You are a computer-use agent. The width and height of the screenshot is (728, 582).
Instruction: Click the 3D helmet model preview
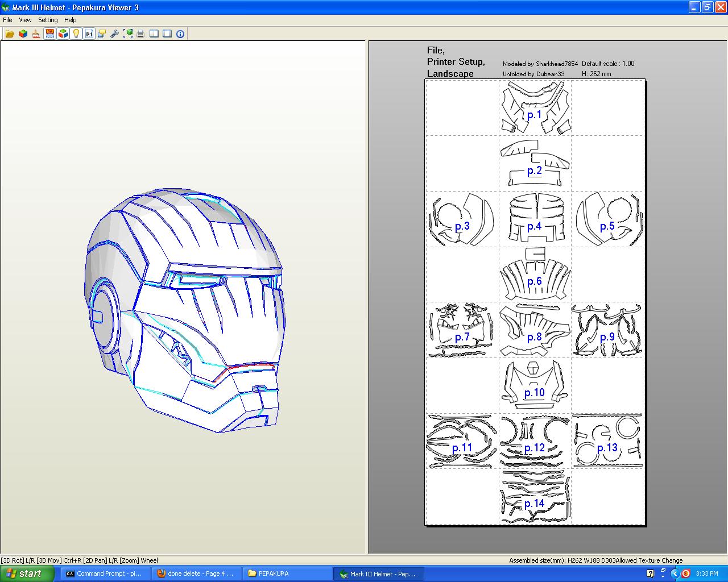click(185, 310)
